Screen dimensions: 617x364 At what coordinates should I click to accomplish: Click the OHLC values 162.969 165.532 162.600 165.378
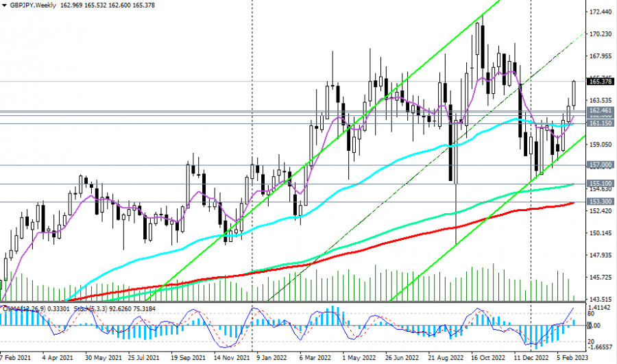point(108,5)
